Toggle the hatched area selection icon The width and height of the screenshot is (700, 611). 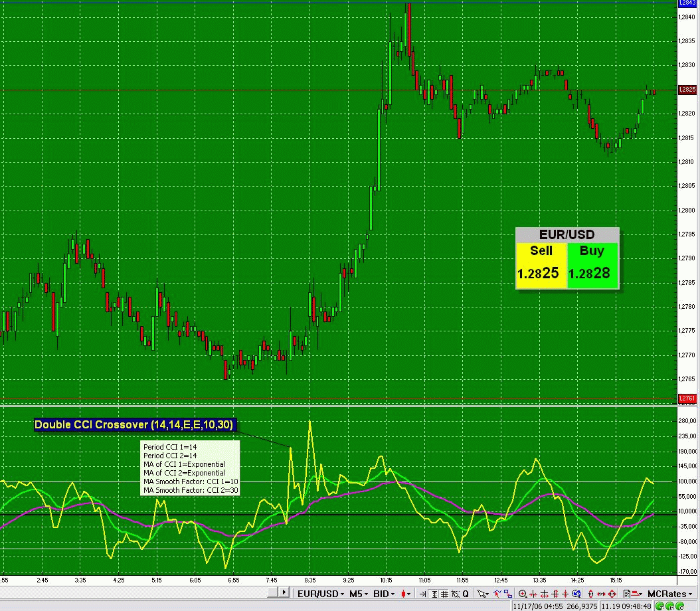pos(455,594)
